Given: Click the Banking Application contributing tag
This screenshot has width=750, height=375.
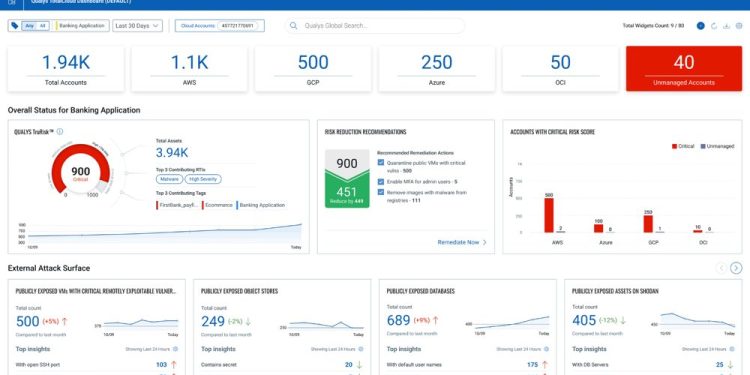Looking at the screenshot, I should click(x=261, y=205).
